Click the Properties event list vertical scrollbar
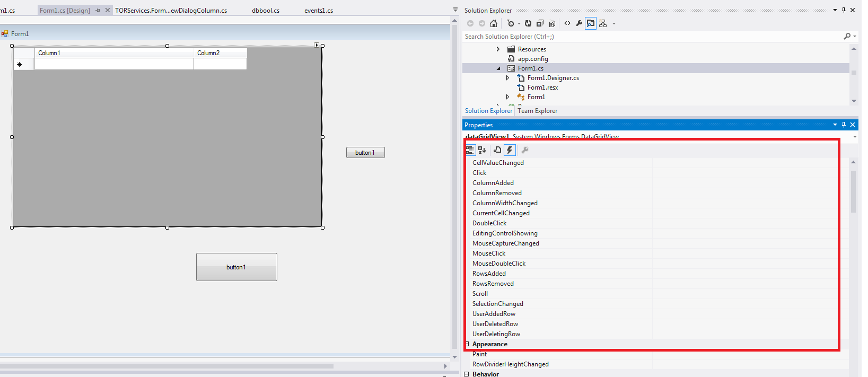Screen dimensions: 868x377 tap(853, 191)
